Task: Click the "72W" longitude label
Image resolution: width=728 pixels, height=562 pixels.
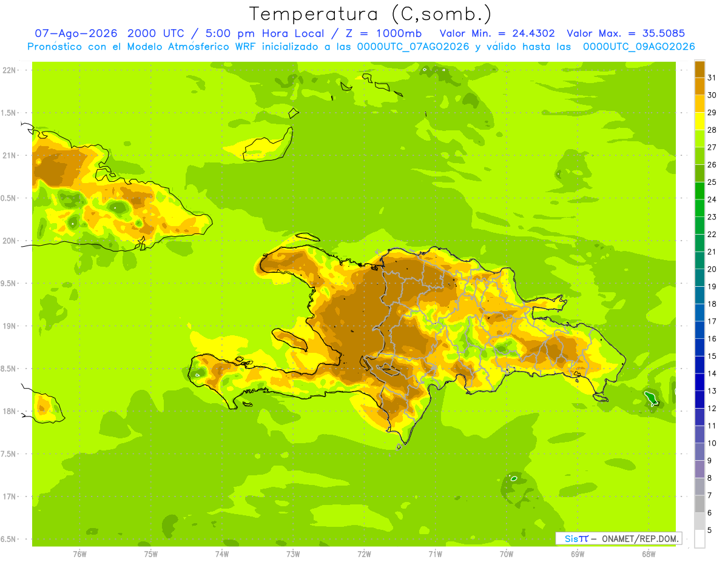Action: (364, 554)
